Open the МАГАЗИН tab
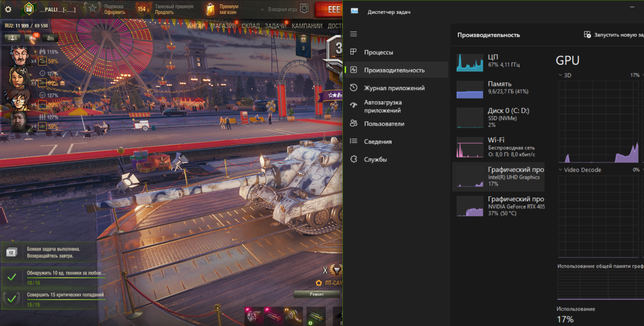Screen dimensions: 644x326 pos(224,26)
